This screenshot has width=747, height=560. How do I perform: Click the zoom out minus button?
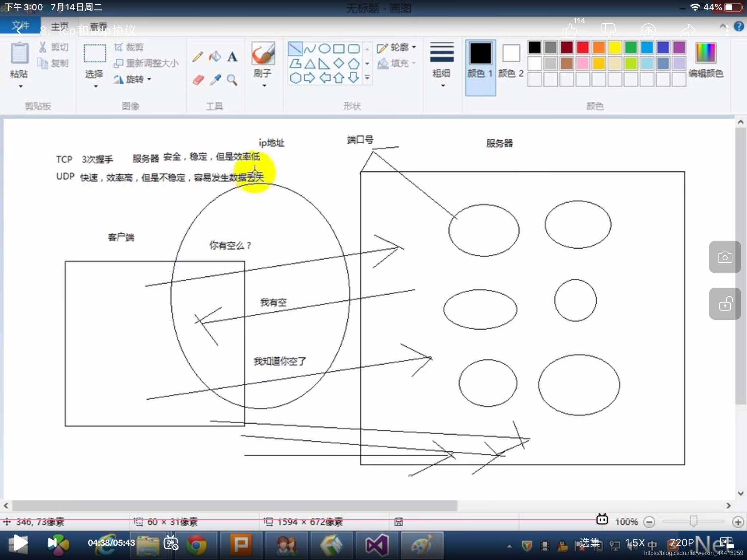[x=649, y=522]
